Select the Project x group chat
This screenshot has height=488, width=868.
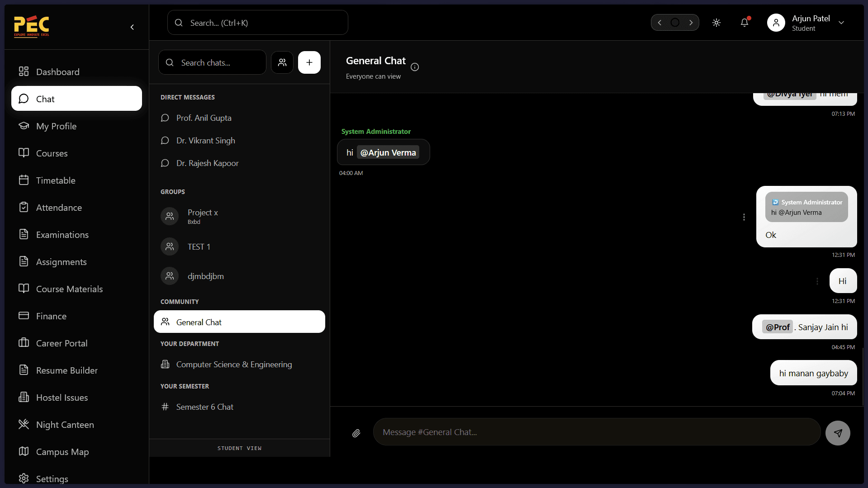click(202, 216)
